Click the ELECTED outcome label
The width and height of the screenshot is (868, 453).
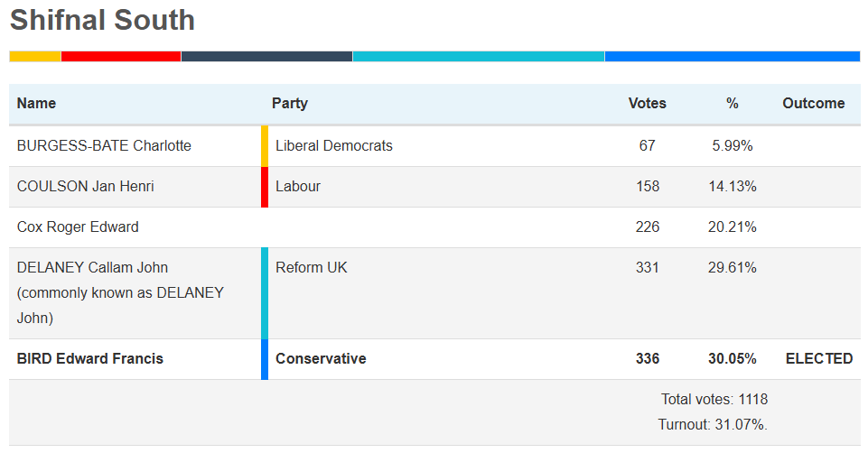coord(818,359)
